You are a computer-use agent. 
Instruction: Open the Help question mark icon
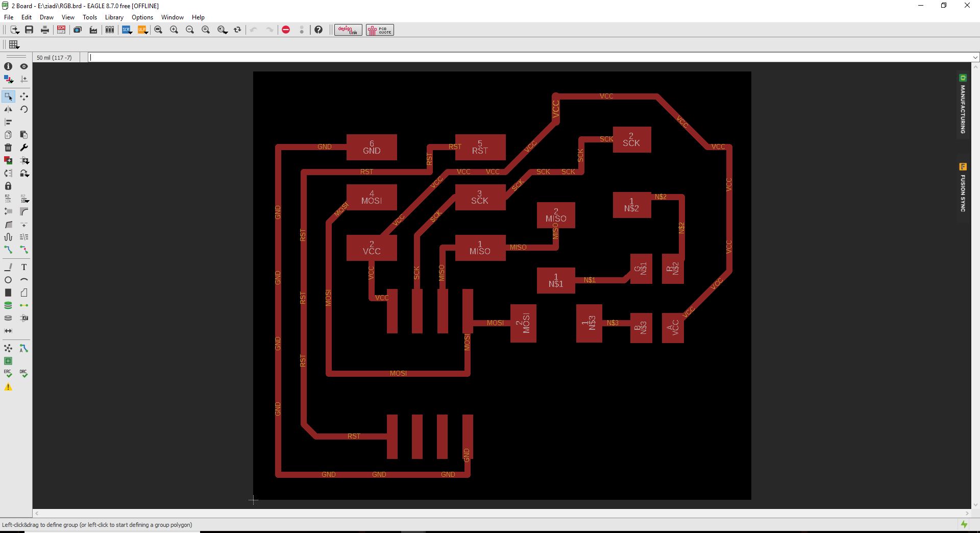318,30
